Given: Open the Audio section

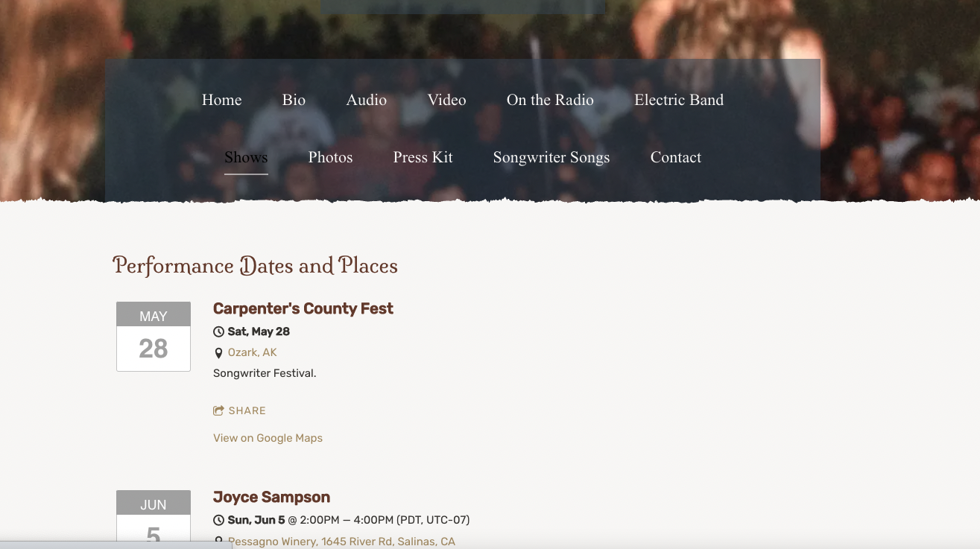Looking at the screenshot, I should (x=366, y=100).
